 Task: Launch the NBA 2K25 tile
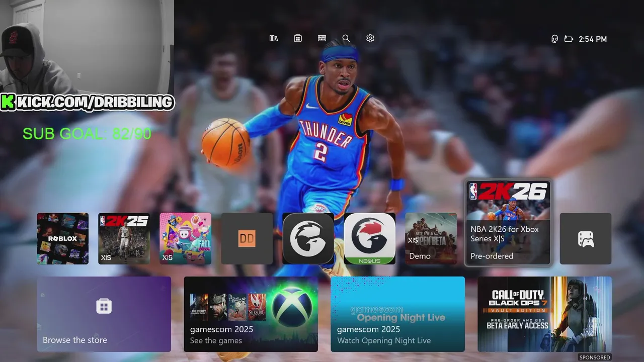click(x=124, y=238)
